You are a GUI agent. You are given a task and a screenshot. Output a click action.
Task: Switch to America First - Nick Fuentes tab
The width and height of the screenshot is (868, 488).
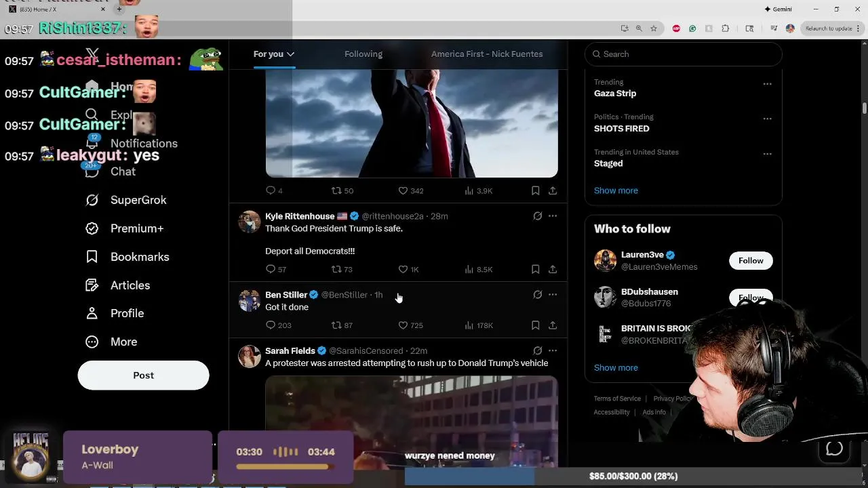487,54
